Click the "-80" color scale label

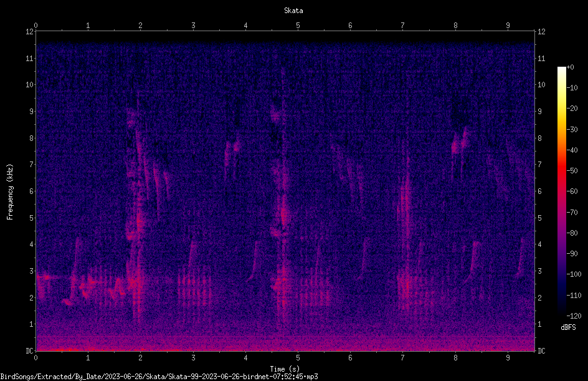pos(572,233)
